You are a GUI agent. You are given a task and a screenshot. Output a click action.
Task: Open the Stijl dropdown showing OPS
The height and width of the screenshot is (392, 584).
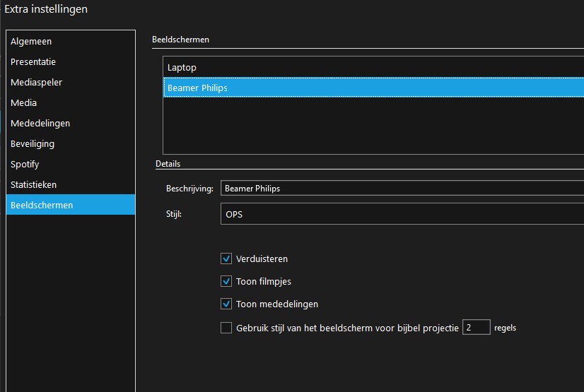pos(402,214)
